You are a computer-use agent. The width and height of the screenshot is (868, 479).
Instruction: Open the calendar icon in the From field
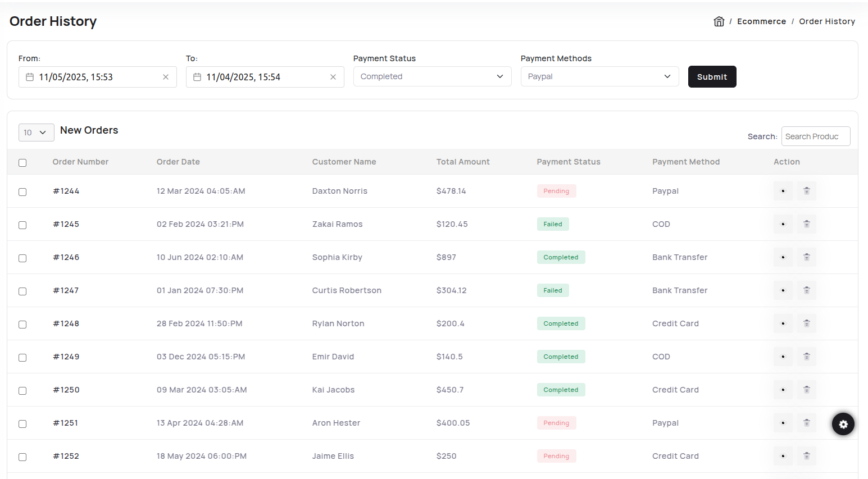pyautogui.click(x=30, y=77)
